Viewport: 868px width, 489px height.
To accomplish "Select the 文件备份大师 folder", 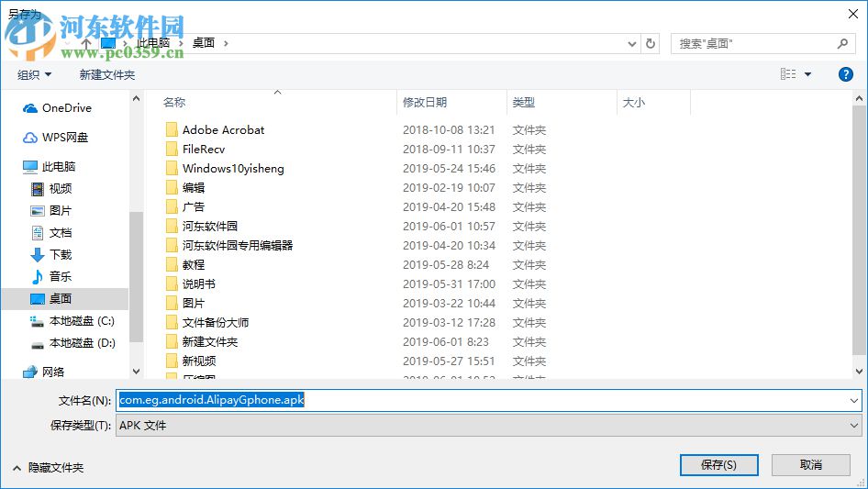I will click(x=216, y=322).
